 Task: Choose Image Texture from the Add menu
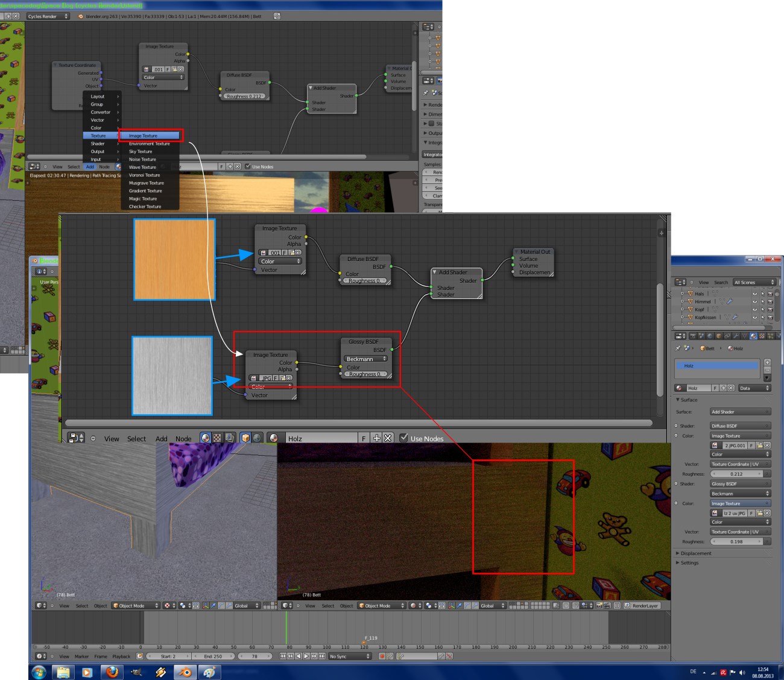click(x=150, y=136)
